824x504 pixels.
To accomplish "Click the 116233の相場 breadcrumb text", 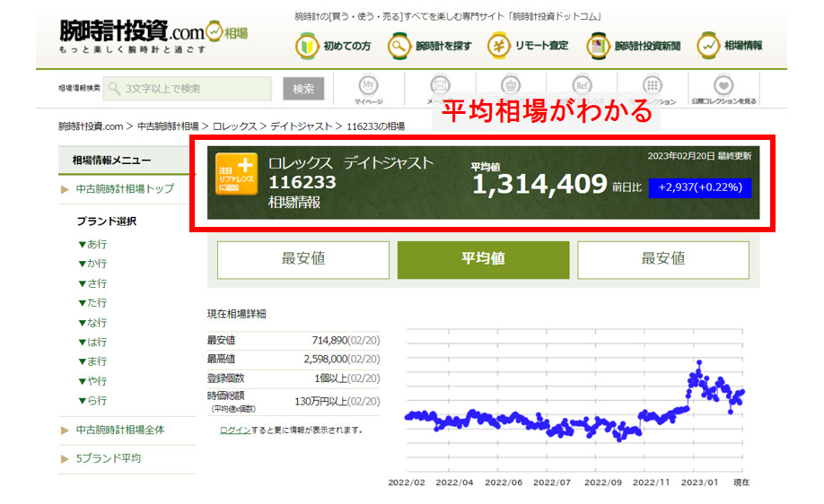I will coord(375,126).
